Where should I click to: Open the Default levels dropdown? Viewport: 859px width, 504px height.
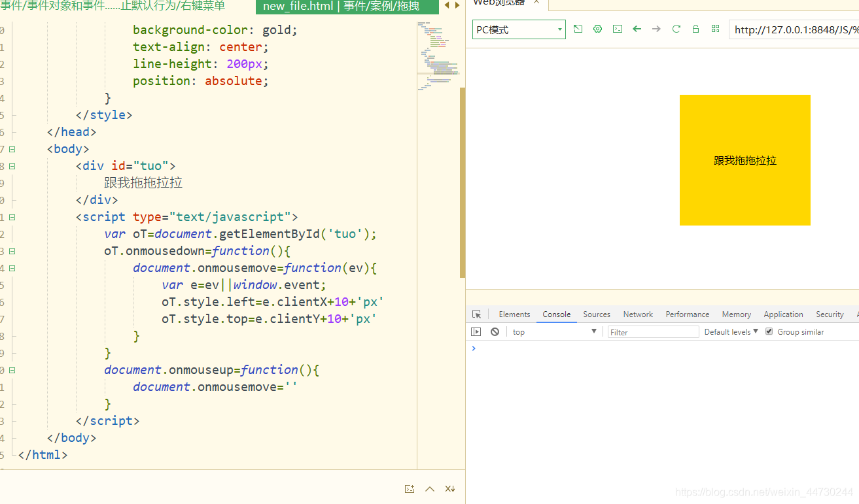pos(731,332)
